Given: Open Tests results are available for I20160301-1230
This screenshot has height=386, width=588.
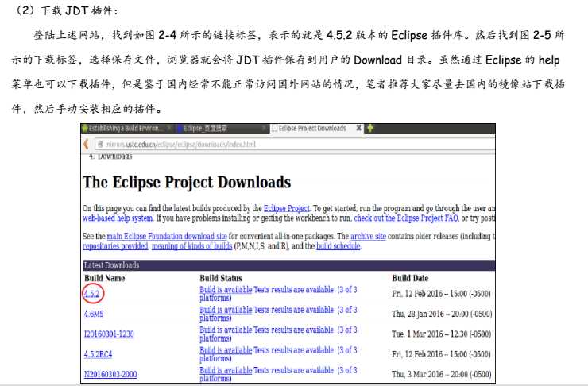Looking at the screenshot, I should click(x=294, y=330).
